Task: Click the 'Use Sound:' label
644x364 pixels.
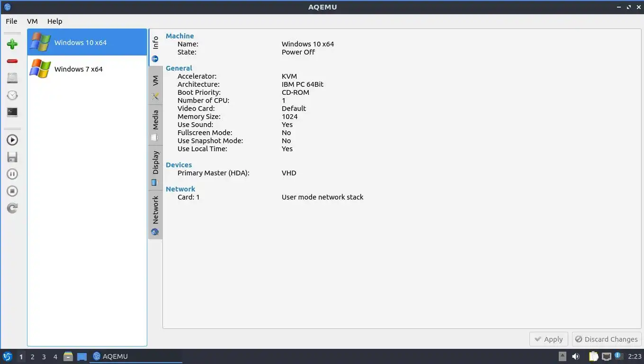Action: (196, 125)
